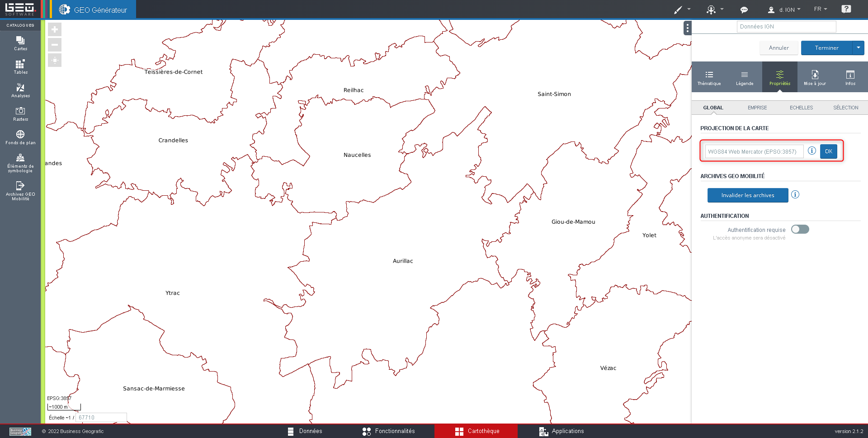The width and height of the screenshot is (868, 438).
Task: Zoom out on the map
Action: coord(55,45)
